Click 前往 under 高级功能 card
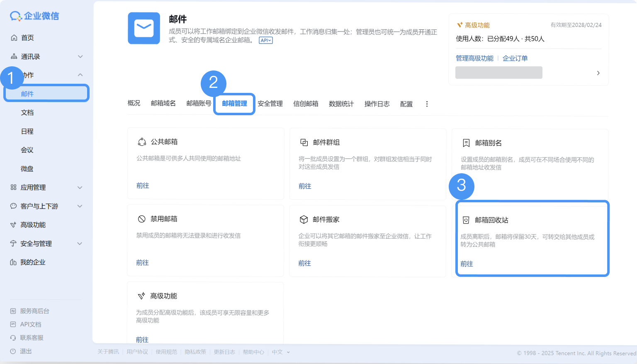Screen dimensions: 637x364 [142, 340]
